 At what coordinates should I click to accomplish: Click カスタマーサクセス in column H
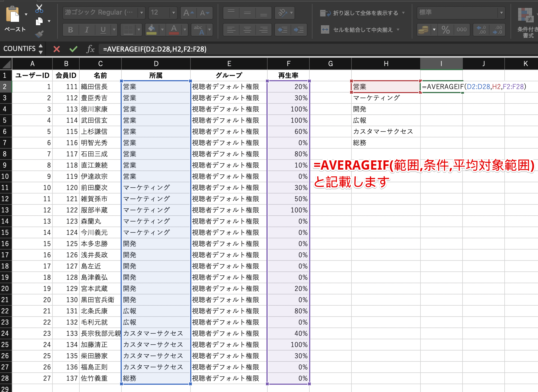coord(383,132)
